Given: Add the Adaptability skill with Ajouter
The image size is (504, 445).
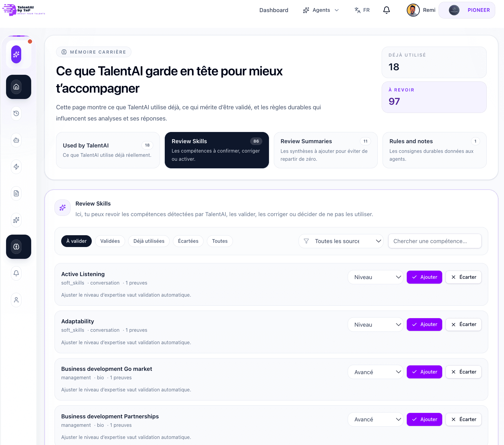Looking at the screenshot, I should (424, 325).
